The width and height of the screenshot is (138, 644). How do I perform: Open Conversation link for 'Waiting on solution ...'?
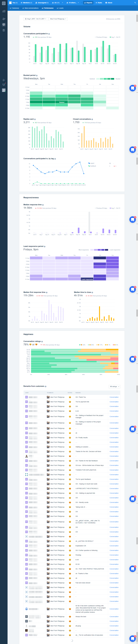click(114, 447)
